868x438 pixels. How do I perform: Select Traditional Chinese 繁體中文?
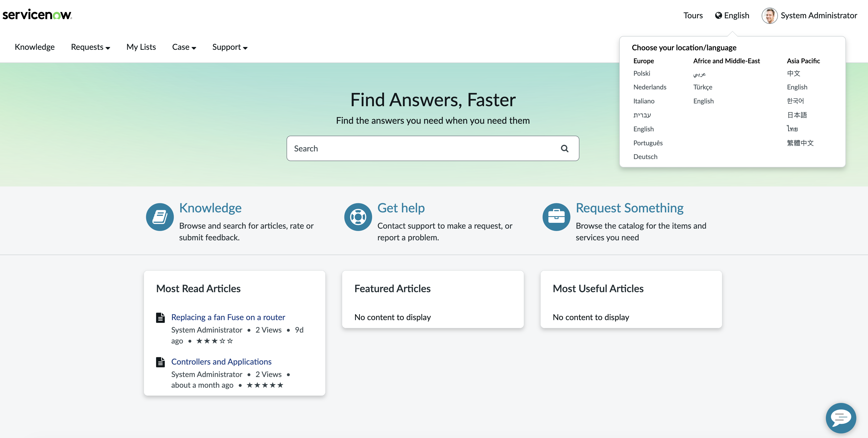(x=800, y=143)
